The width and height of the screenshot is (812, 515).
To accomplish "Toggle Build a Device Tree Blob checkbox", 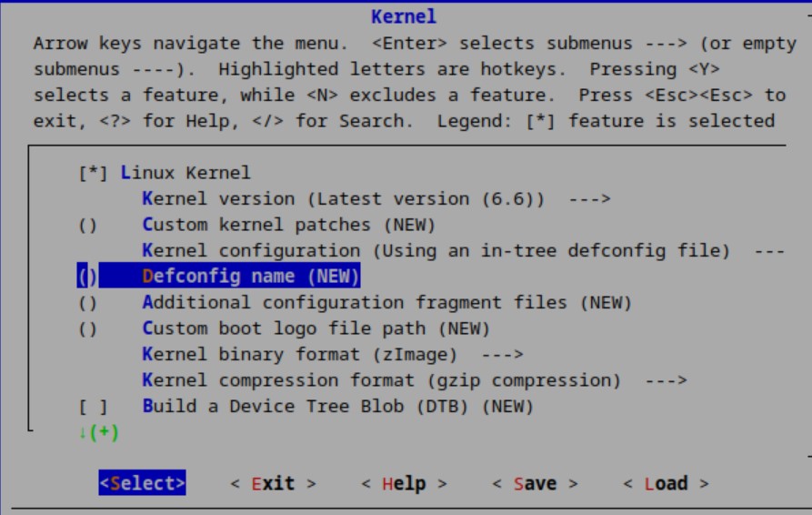I will click(94, 406).
